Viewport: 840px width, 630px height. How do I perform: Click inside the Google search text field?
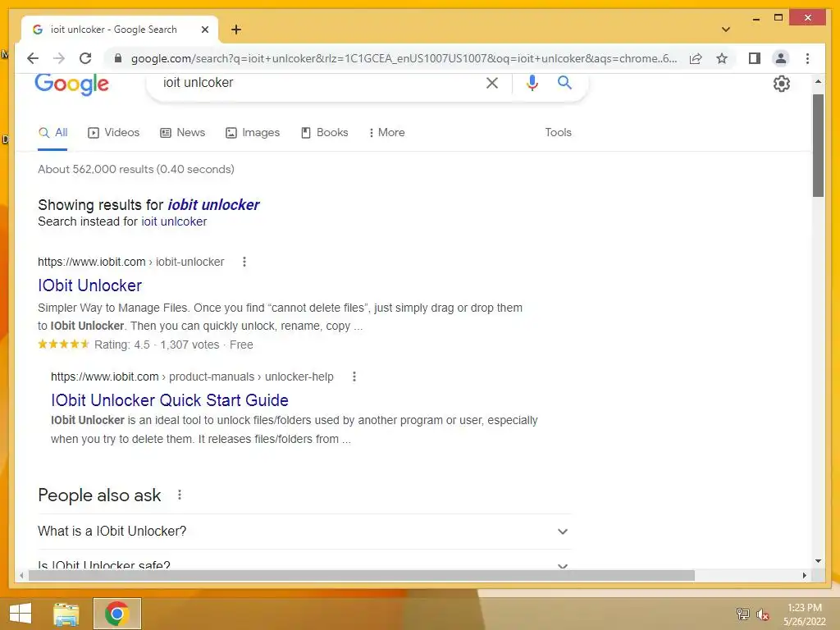(322, 83)
